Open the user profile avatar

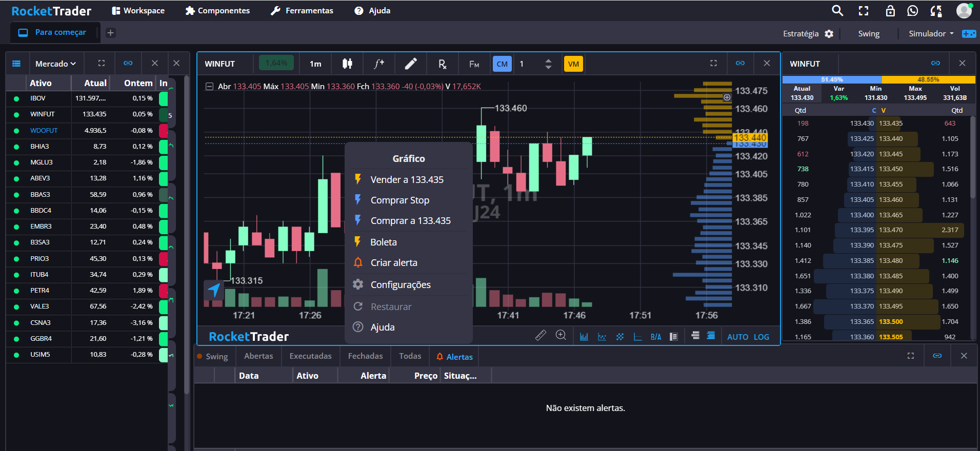tap(964, 10)
